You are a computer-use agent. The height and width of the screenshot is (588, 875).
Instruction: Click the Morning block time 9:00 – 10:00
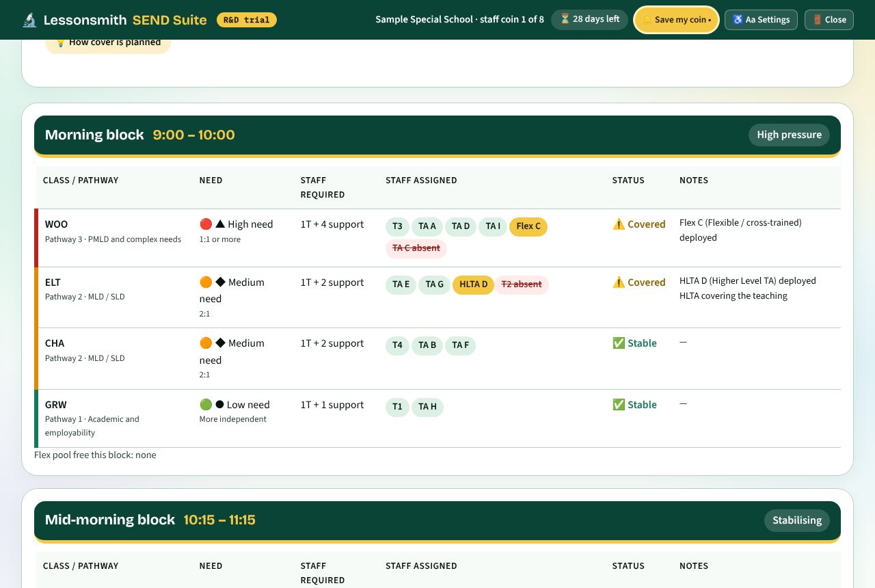pyautogui.click(x=193, y=135)
